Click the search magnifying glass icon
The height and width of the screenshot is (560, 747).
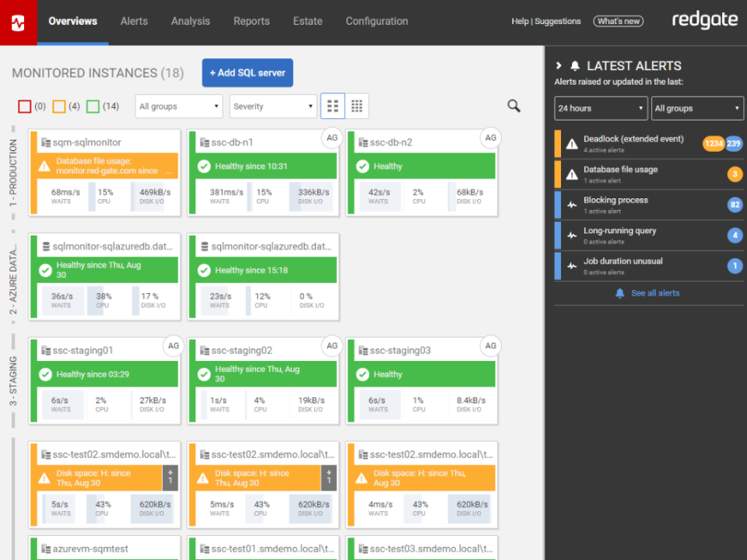(x=513, y=106)
